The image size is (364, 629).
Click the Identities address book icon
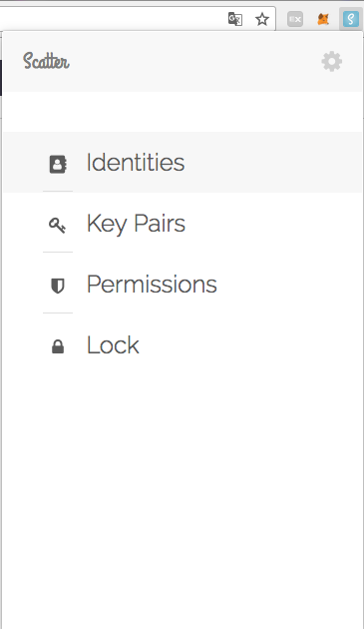coord(58,164)
